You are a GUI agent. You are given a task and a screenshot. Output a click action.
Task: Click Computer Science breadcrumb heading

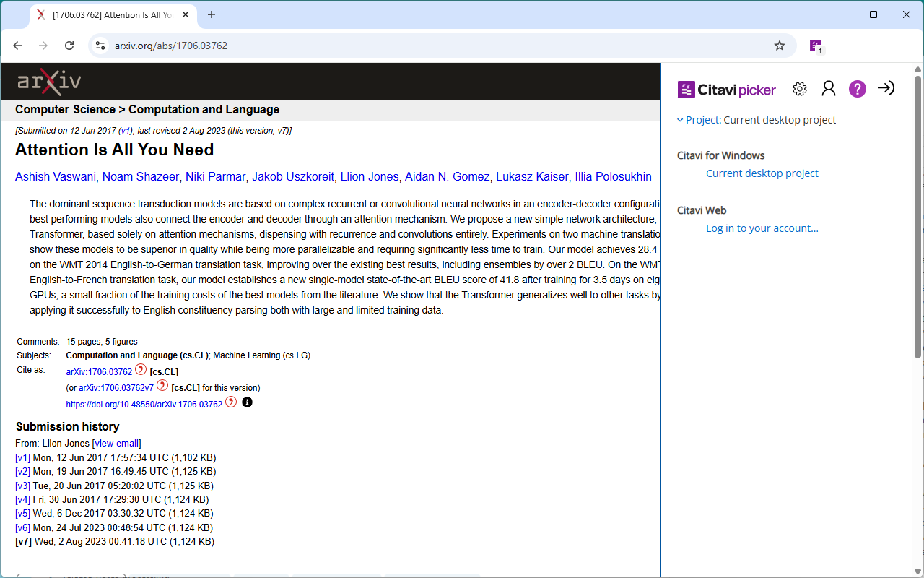point(65,110)
